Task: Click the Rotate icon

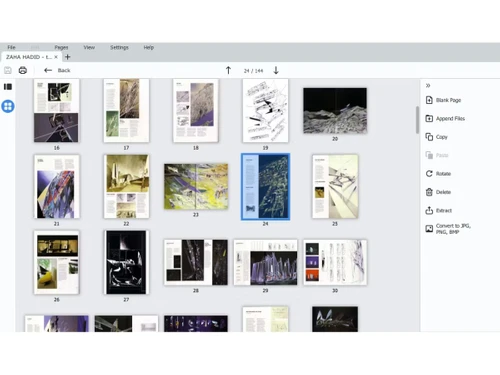Action: click(429, 173)
